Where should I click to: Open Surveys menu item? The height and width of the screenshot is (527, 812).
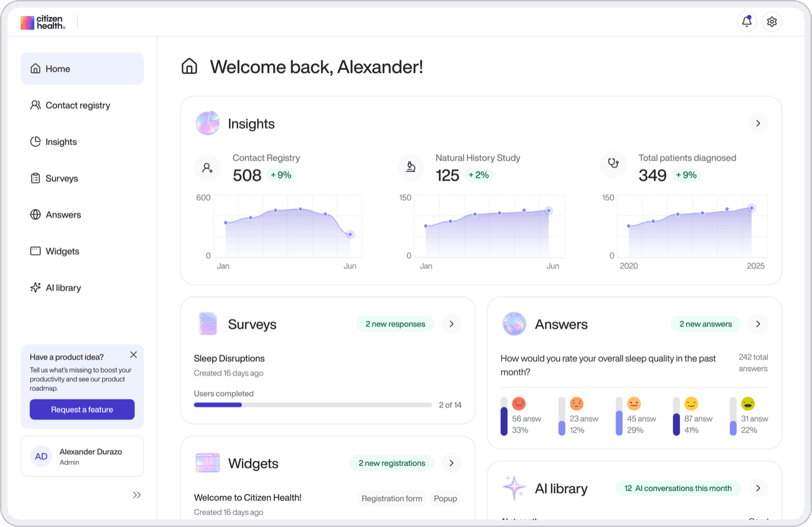[x=82, y=178]
